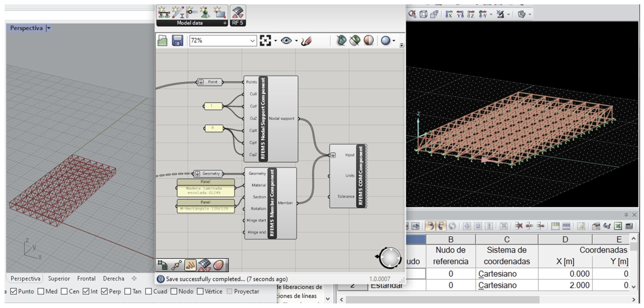Enable the Med object snap checkbox
This screenshot has width=644, height=308.
click(41, 291)
